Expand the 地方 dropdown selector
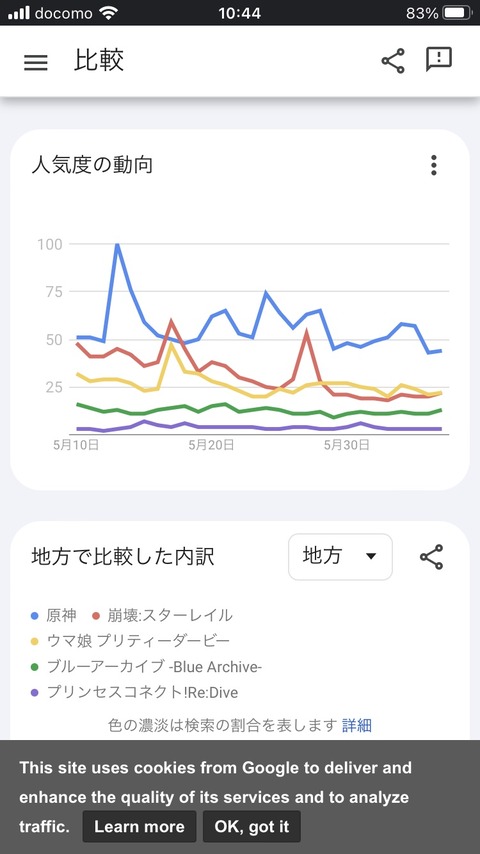The height and width of the screenshot is (854, 480). (340, 557)
